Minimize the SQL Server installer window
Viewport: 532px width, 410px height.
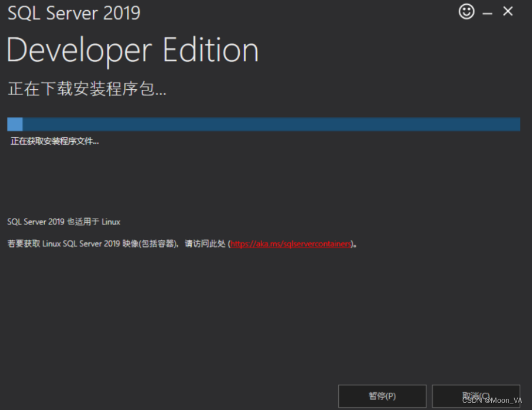[487, 14]
